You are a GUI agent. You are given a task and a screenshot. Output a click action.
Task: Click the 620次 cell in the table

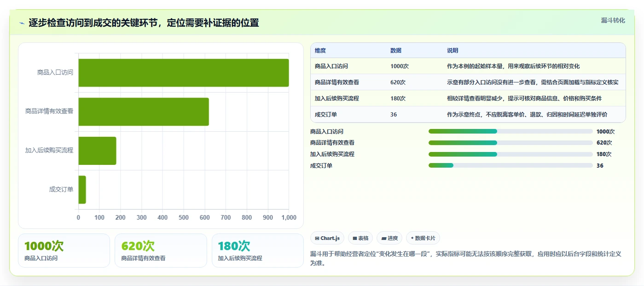pyautogui.click(x=398, y=82)
